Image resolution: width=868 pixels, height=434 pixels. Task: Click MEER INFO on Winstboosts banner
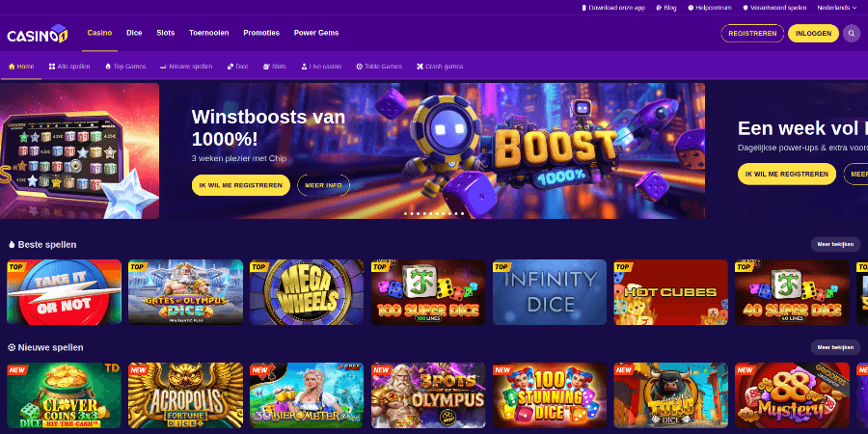323,185
